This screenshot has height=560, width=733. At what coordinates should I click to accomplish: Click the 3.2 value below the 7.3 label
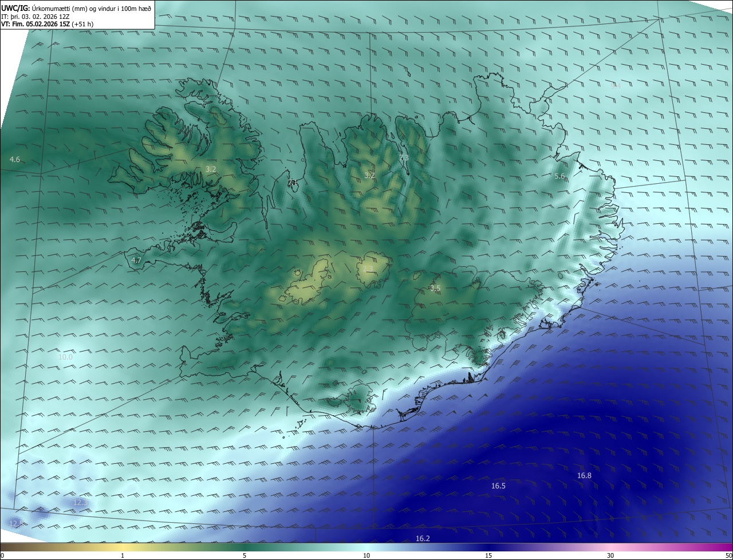(x=369, y=175)
